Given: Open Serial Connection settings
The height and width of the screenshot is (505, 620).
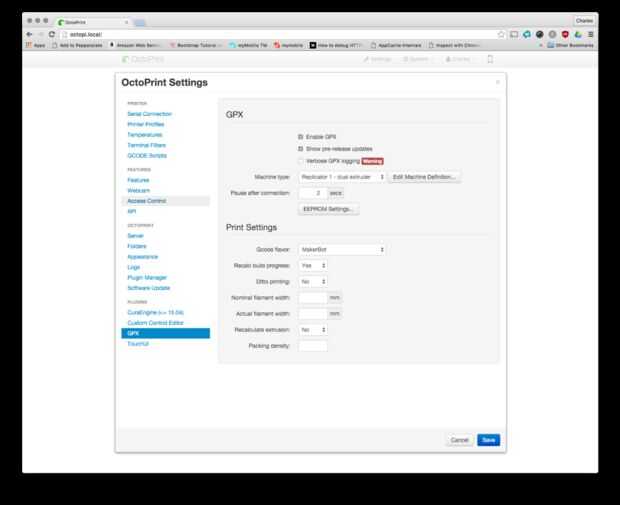Looking at the screenshot, I should [149, 114].
